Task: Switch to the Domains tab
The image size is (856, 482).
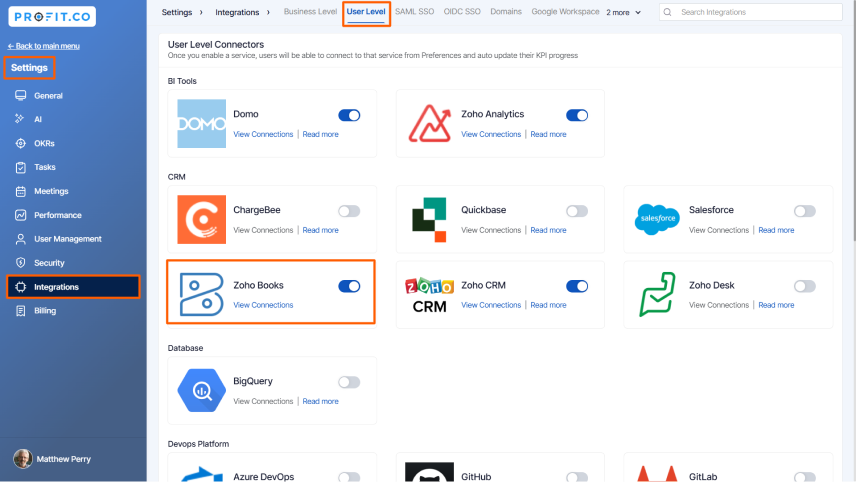Action: click(506, 11)
